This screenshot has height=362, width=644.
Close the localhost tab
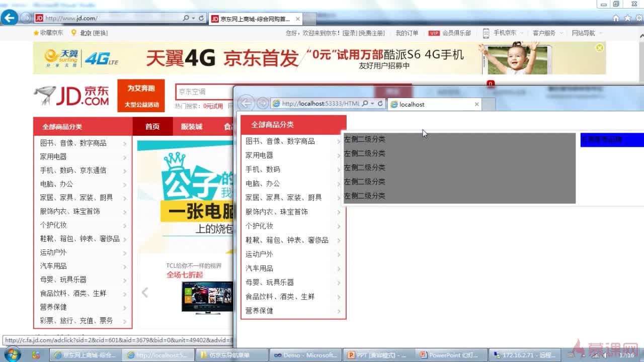[476, 104]
